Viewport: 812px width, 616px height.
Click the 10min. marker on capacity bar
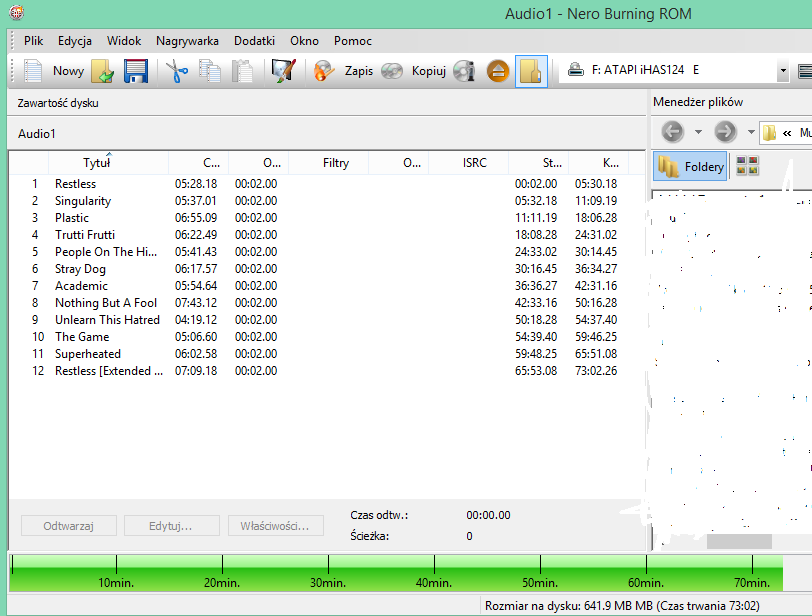[x=116, y=583]
